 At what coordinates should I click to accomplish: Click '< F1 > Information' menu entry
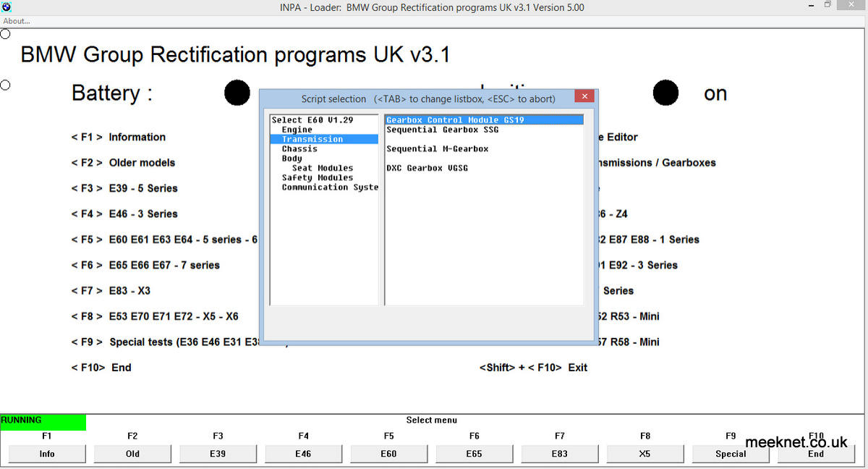click(x=119, y=137)
